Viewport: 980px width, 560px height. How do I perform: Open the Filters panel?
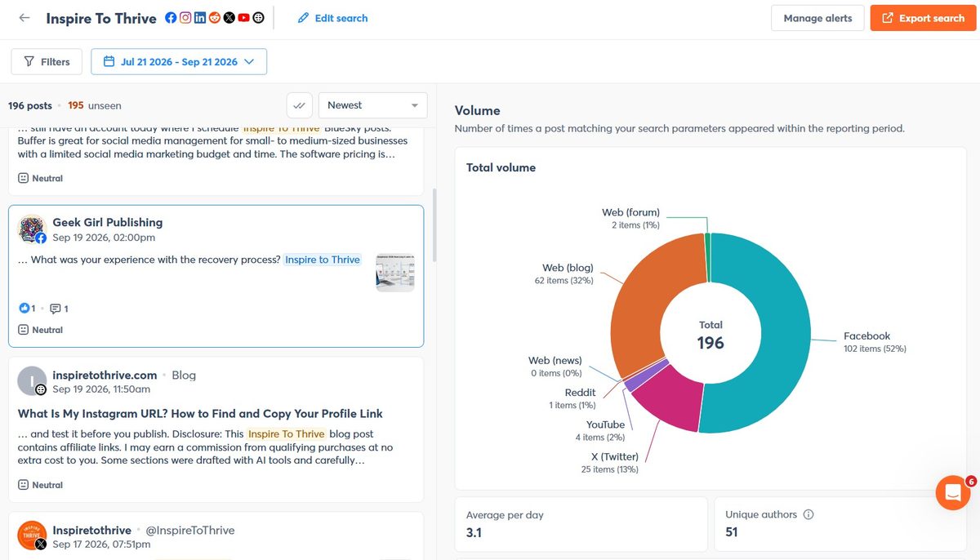47,61
